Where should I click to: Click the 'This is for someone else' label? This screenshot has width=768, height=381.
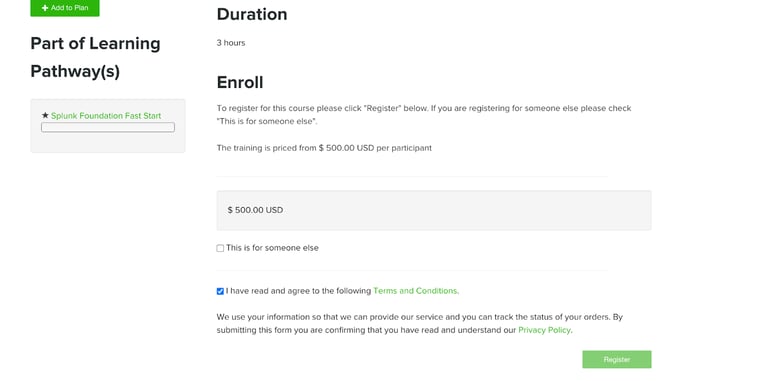272,248
